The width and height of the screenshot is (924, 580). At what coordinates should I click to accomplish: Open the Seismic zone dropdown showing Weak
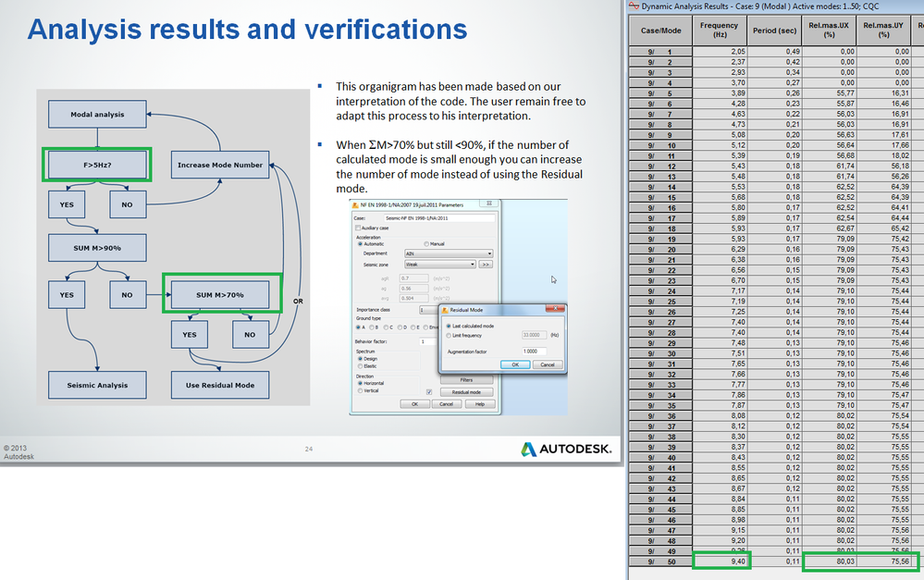[440, 264]
